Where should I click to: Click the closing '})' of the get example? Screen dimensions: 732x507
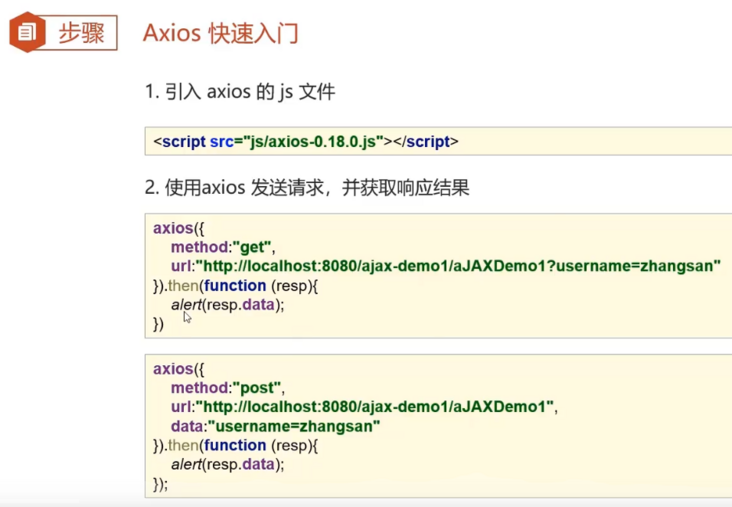pos(158,324)
